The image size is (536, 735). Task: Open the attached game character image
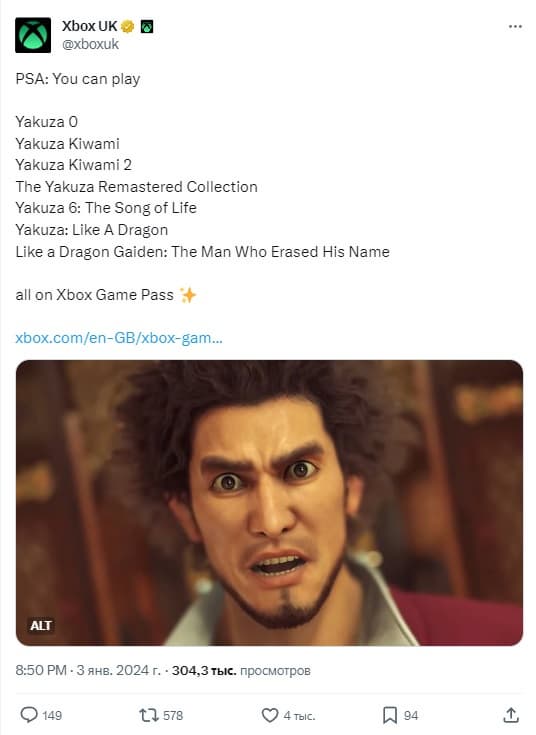click(269, 502)
